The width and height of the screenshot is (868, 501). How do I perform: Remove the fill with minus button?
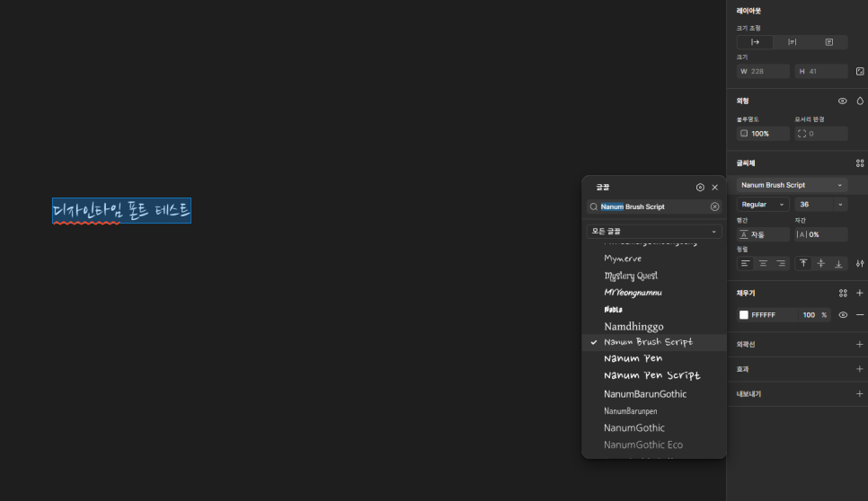859,315
